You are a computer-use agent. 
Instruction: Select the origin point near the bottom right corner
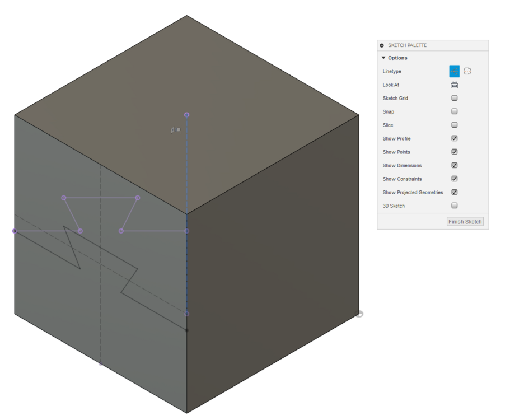coord(360,314)
